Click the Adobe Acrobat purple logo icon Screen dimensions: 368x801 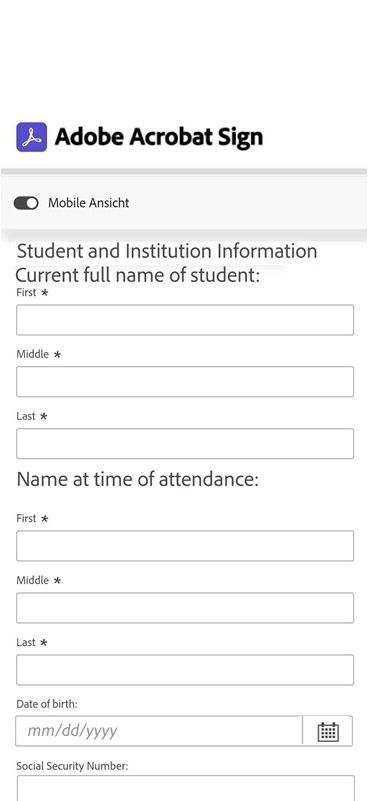[32, 137]
